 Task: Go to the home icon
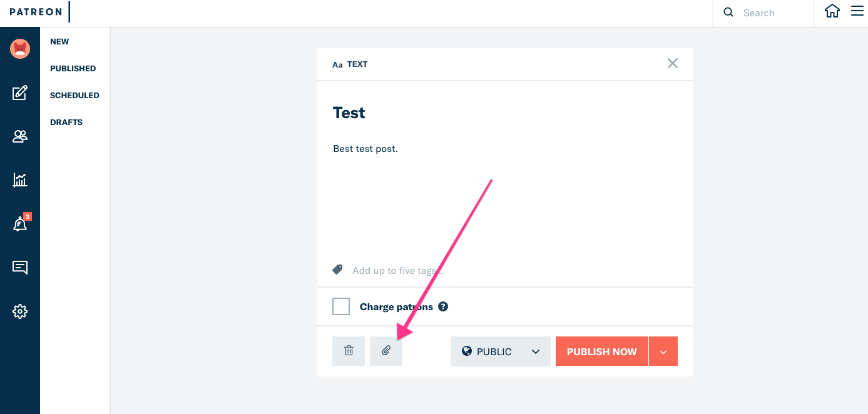tap(832, 11)
